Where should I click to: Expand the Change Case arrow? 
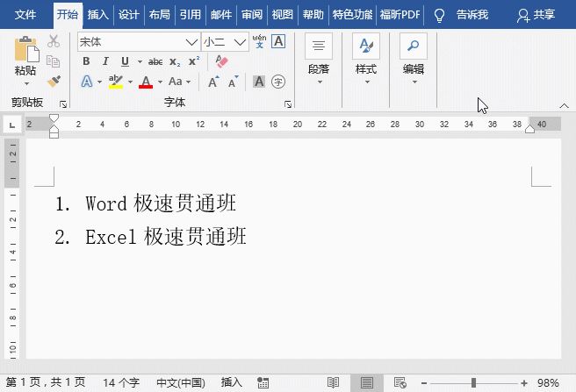coord(189,82)
